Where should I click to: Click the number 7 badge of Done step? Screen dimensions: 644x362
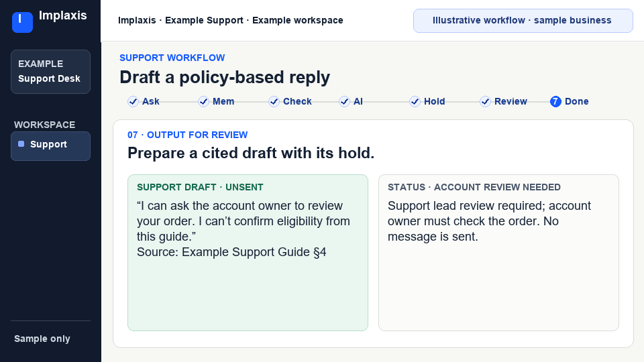point(555,101)
